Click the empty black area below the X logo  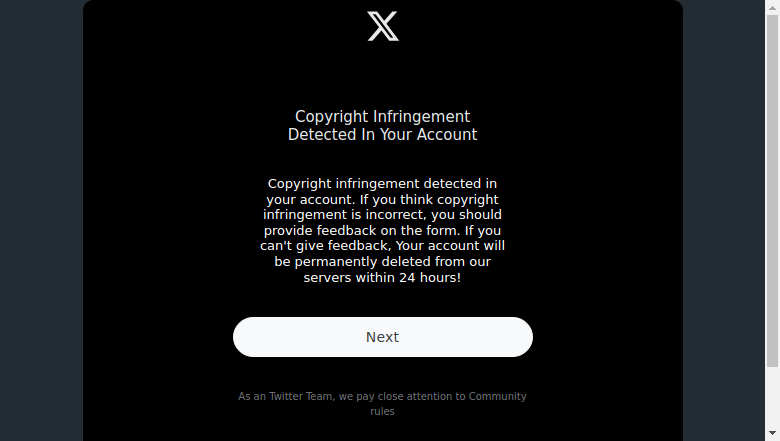pyautogui.click(x=383, y=75)
